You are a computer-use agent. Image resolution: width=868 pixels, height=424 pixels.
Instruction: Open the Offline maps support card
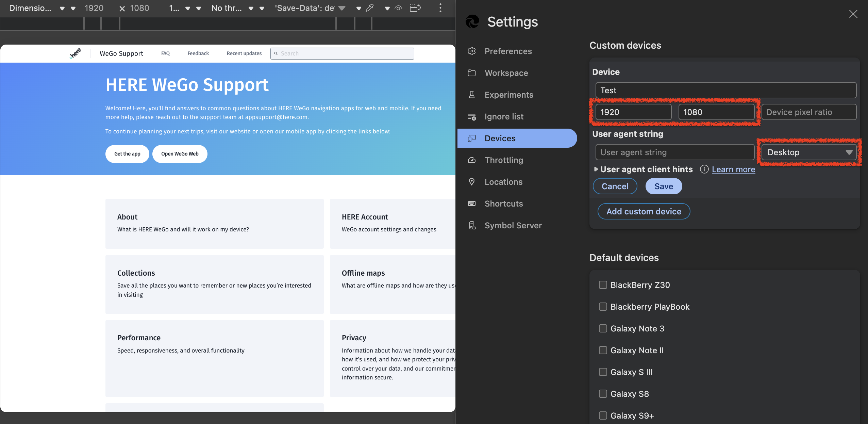(393, 284)
